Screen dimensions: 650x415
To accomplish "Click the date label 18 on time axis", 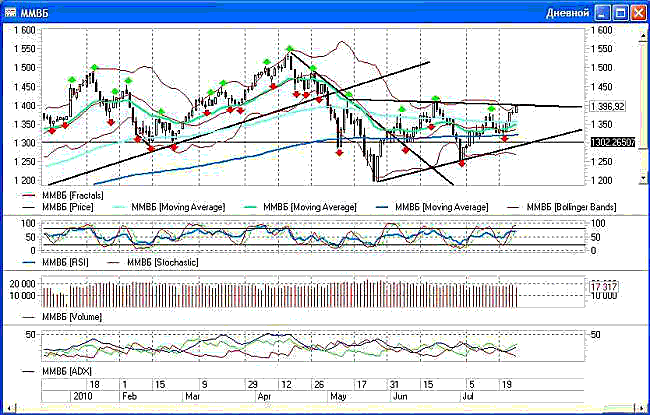I will coord(95,384).
